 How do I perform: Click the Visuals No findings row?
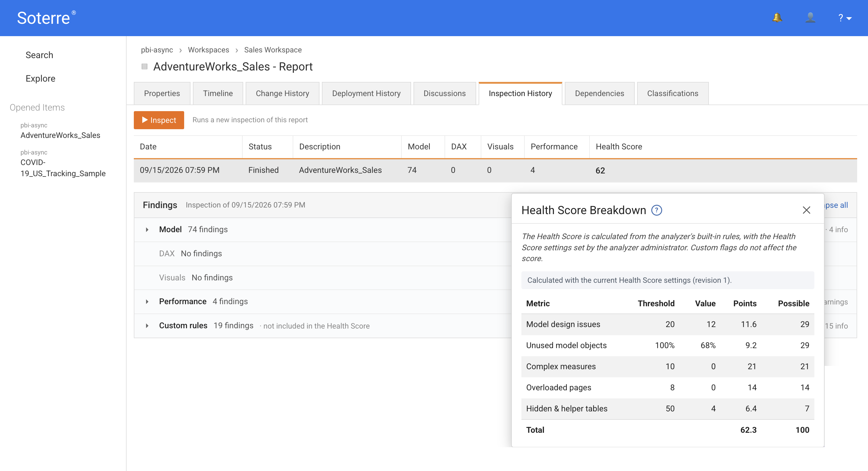(322, 278)
